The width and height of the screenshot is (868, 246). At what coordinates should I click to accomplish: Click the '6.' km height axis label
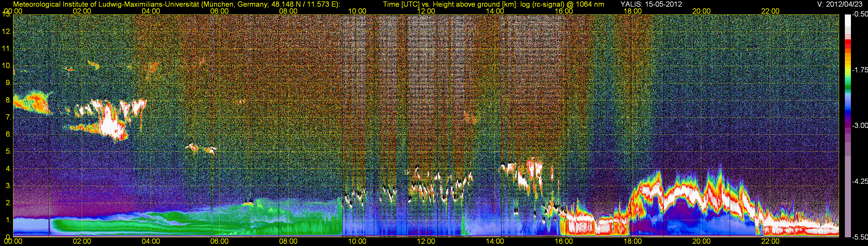tap(8, 134)
